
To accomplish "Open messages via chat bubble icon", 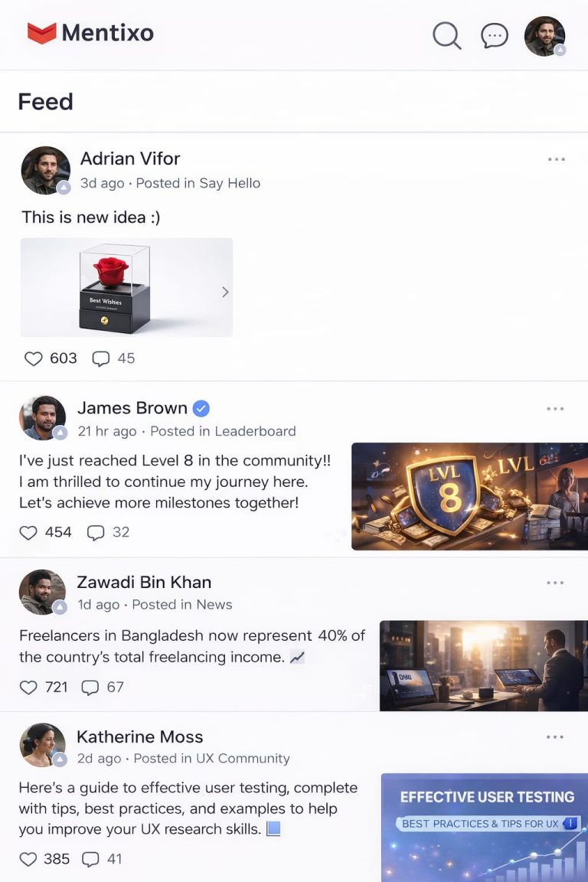I will pyautogui.click(x=495, y=35).
